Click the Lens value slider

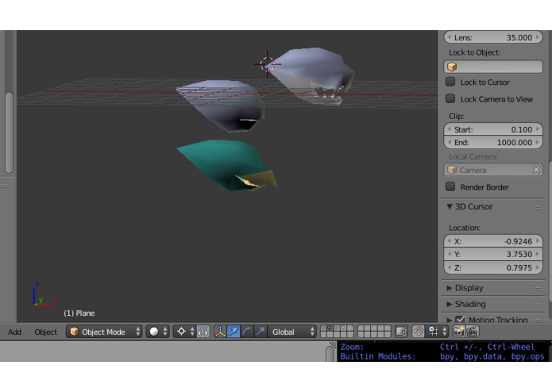(493, 37)
